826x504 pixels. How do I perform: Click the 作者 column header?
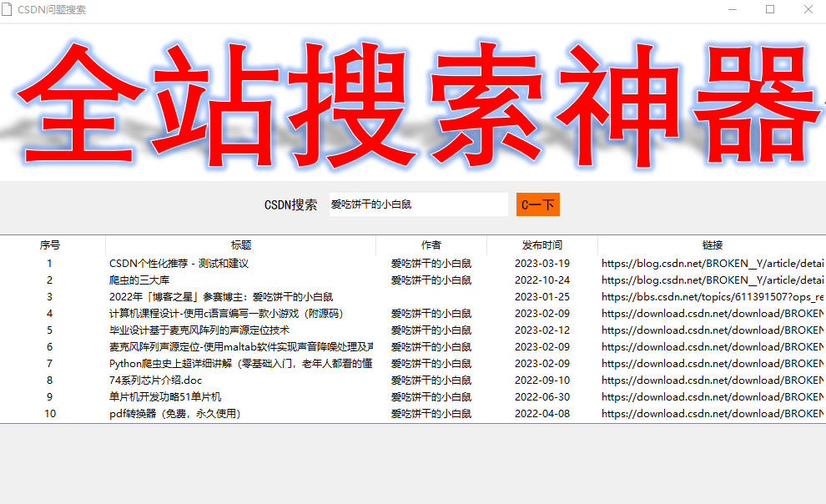pyautogui.click(x=431, y=244)
